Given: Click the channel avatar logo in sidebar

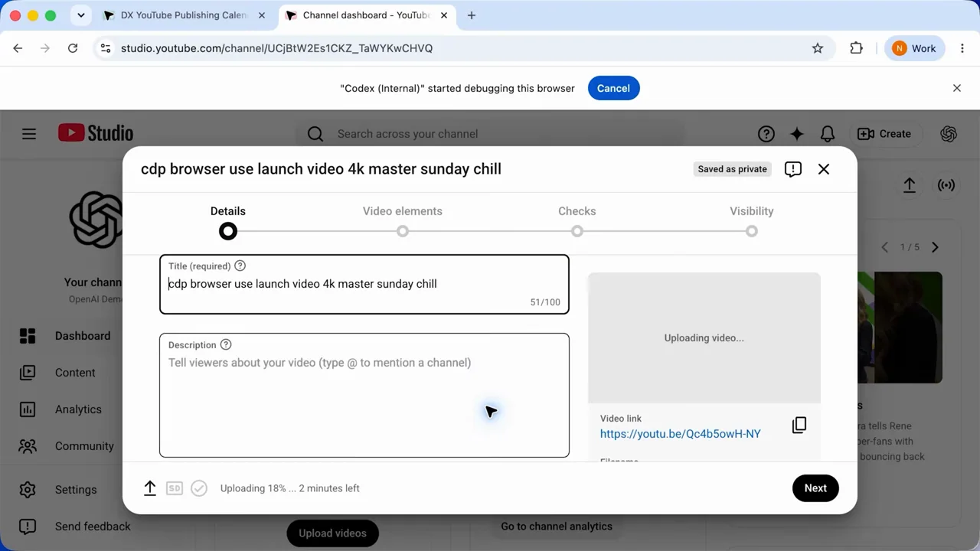Looking at the screenshot, I should 96,220.
